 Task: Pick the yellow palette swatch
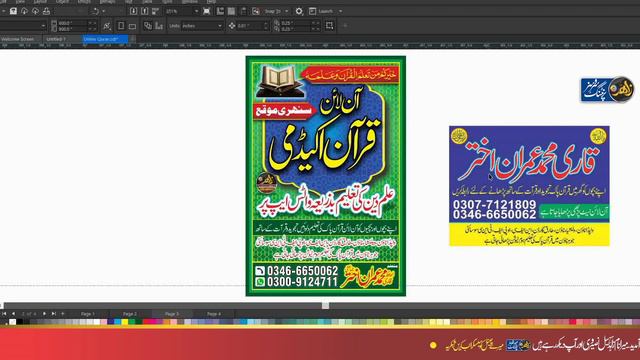coord(124,322)
